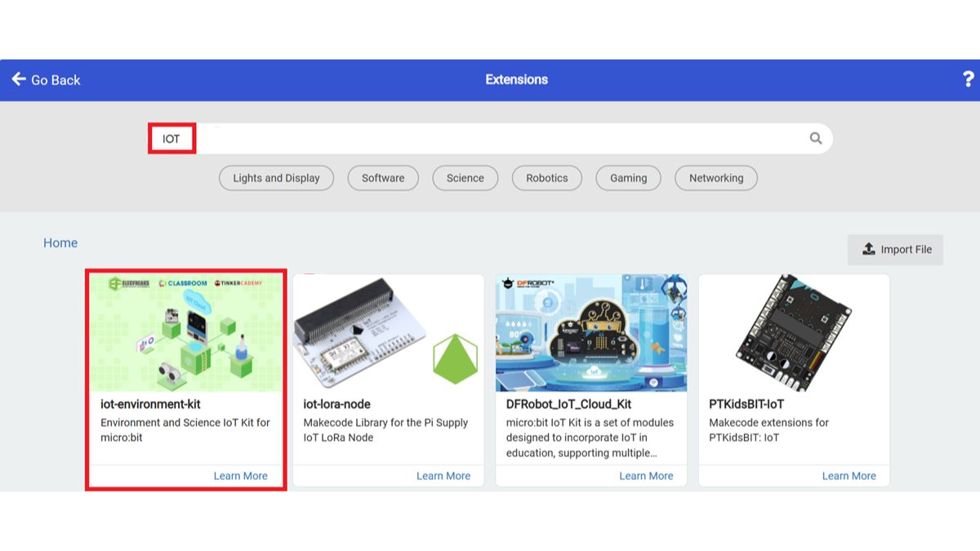Filter by Networking category
This screenshot has width=980, height=551.
[716, 178]
